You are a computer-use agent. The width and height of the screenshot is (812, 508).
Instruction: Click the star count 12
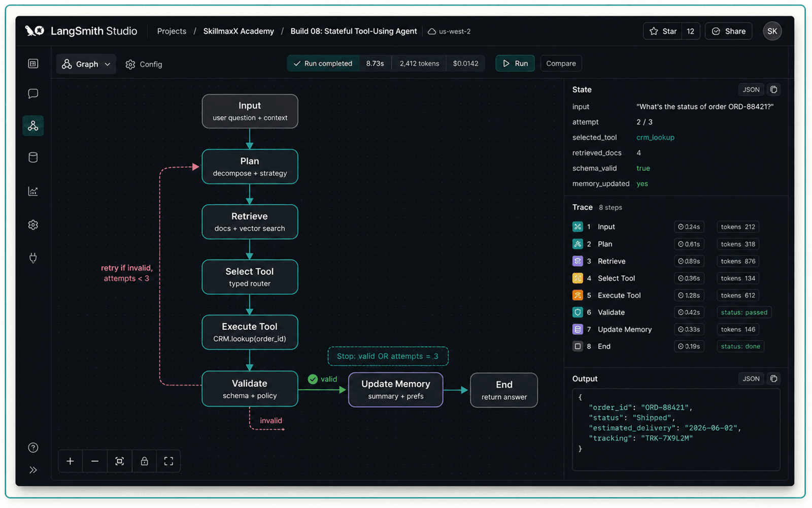(x=691, y=31)
